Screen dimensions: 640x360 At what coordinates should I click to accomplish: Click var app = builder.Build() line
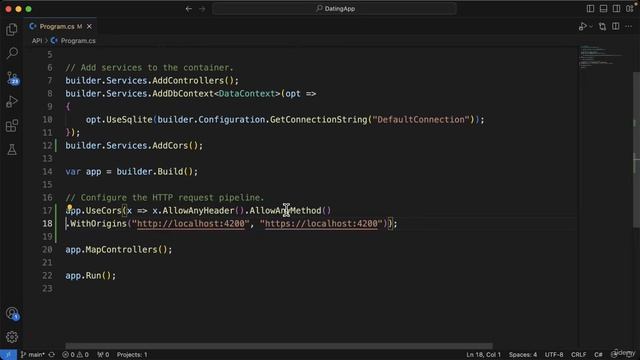131,172
